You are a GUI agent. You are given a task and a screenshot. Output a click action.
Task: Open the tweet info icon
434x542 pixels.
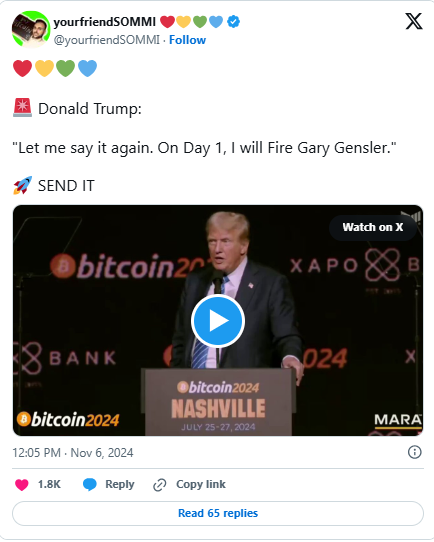[415, 452]
